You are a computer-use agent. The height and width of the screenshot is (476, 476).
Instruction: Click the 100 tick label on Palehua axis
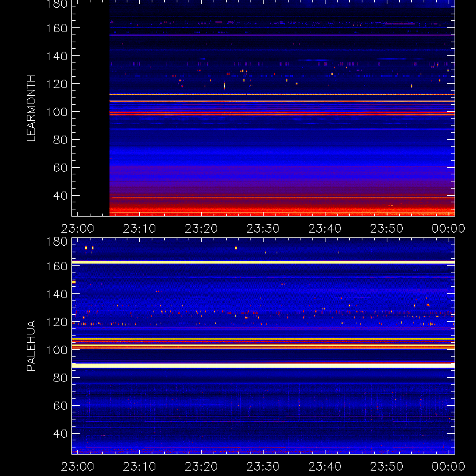57,350
